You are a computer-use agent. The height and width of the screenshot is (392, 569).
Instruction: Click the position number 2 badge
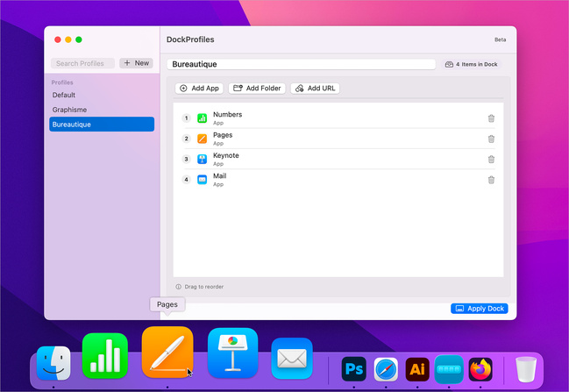point(186,139)
